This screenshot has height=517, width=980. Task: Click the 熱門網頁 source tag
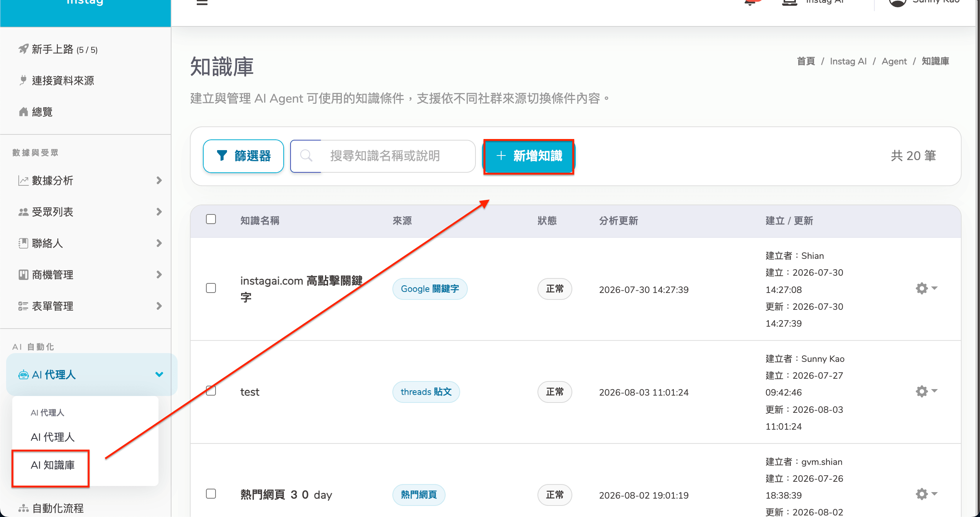click(419, 495)
